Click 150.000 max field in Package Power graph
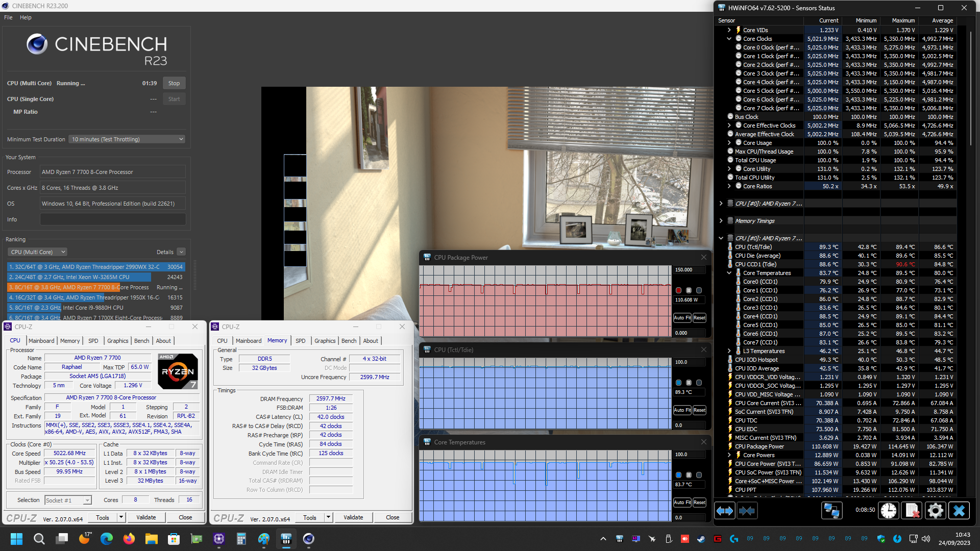This screenshot has width=980, height=551. 689,270
